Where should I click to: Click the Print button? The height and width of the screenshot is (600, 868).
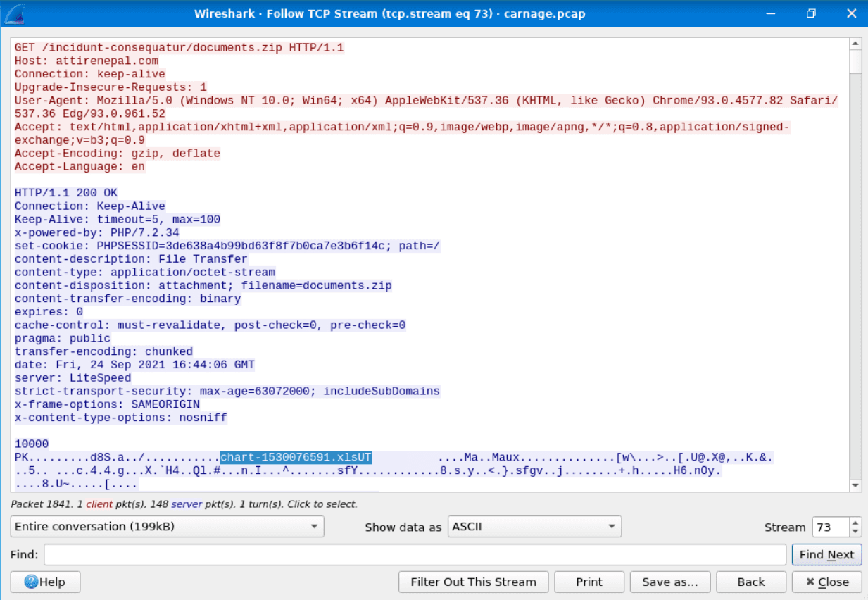(589, 582)
